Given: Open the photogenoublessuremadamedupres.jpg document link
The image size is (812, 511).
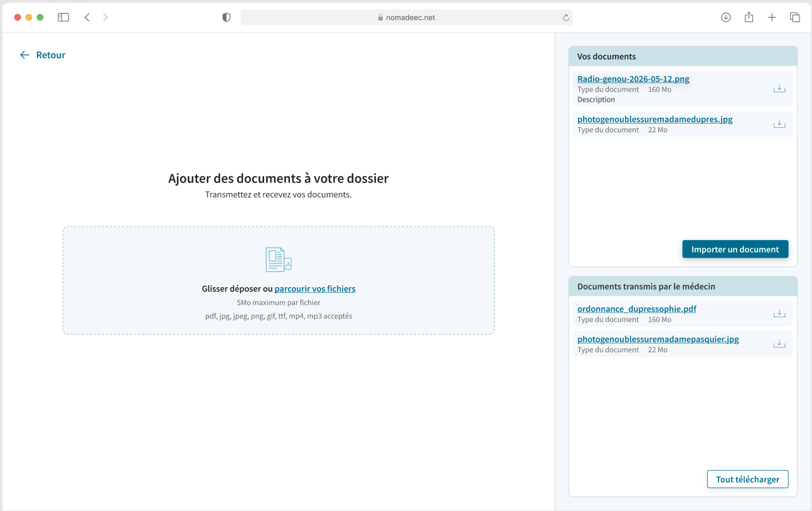Looking at the screenshot, I should coord(655,119).
